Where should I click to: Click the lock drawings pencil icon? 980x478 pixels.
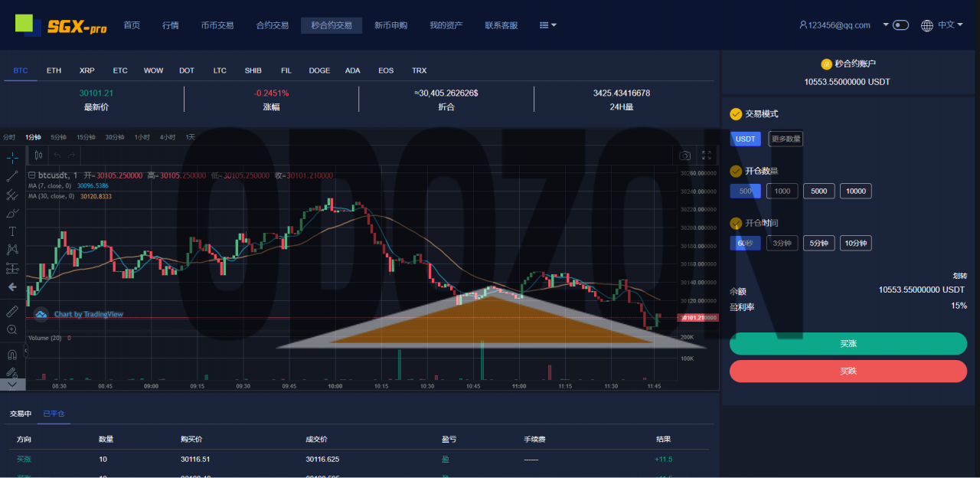pos(12,372)
